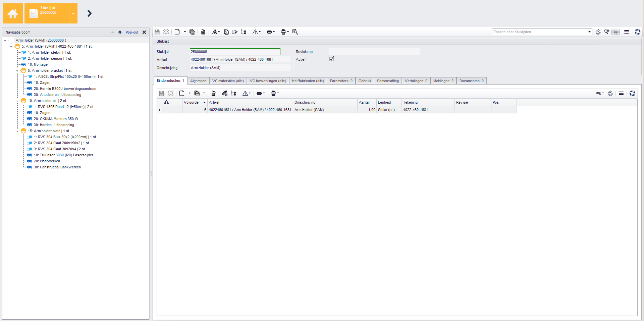The image size is (644, 321).
Task: Click the price tag icon in Eindproducten toolbar
Action: pos(225,93)
